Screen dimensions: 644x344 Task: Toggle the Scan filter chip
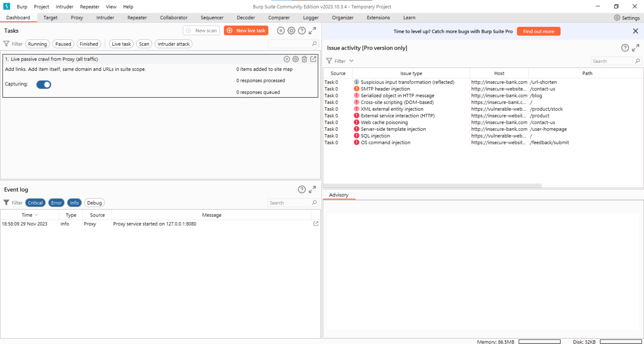click(x=144, y=44)
